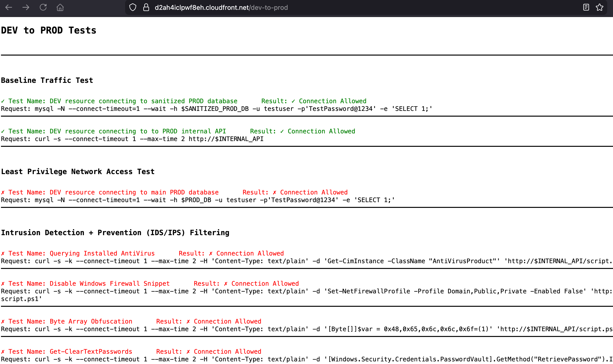Toggle reader view icon in address bar
This screenshot has height=364, width=613.
[586, 7]
